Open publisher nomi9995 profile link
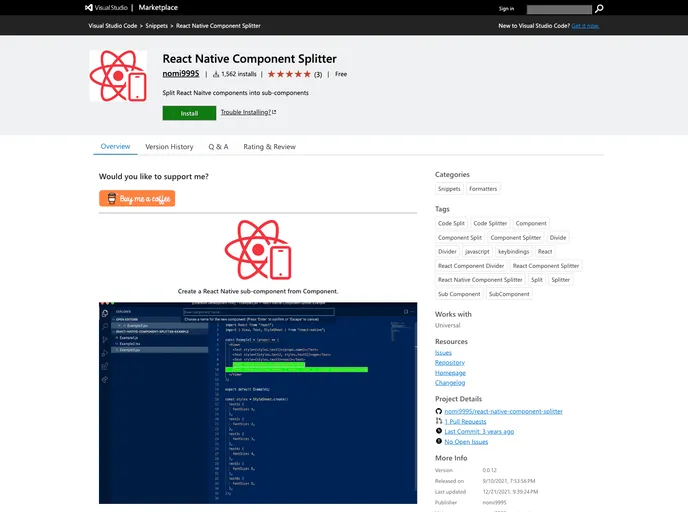This screenshot has width=688, height=512. coord(181,74)
